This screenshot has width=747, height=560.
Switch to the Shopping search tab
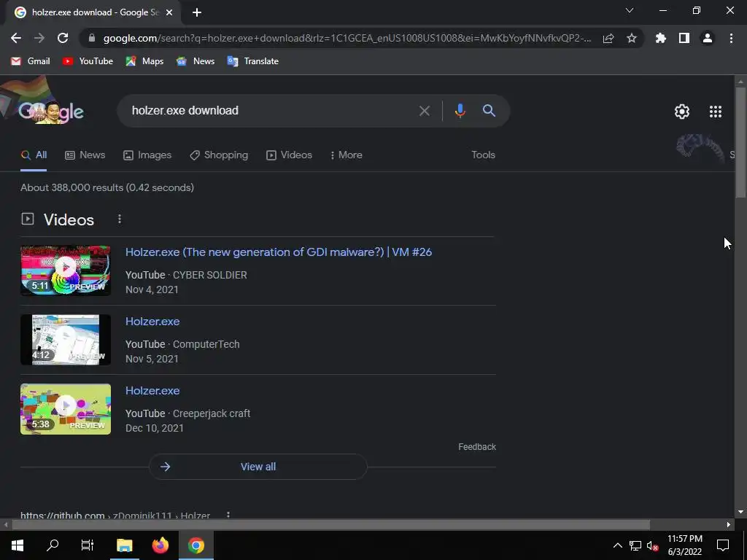pos(219,155)
